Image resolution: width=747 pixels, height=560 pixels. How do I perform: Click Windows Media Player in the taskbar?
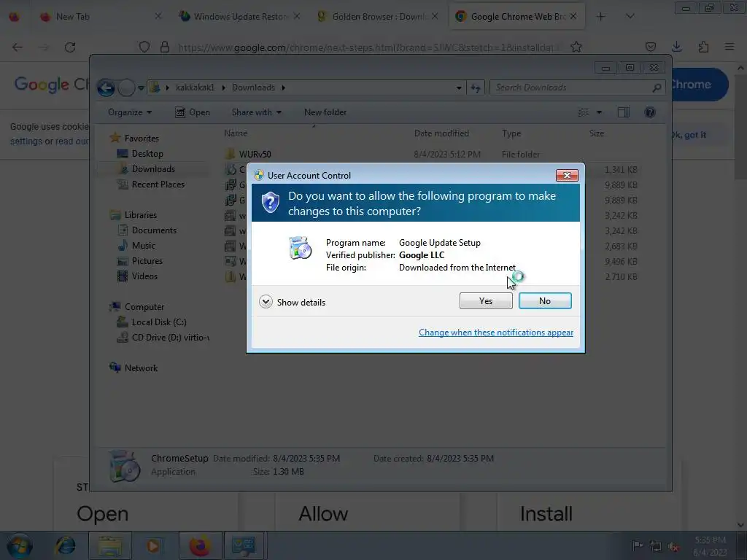coord(153,545)
